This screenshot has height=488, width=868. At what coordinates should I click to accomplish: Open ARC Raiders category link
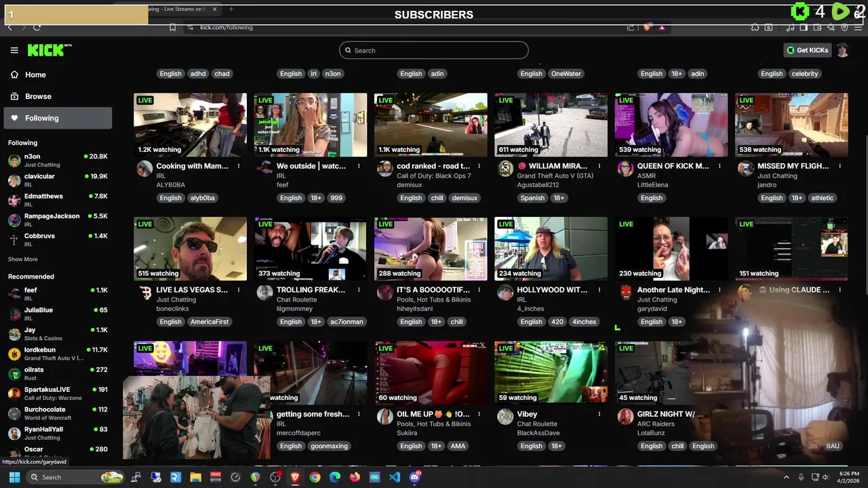[656, 424]
